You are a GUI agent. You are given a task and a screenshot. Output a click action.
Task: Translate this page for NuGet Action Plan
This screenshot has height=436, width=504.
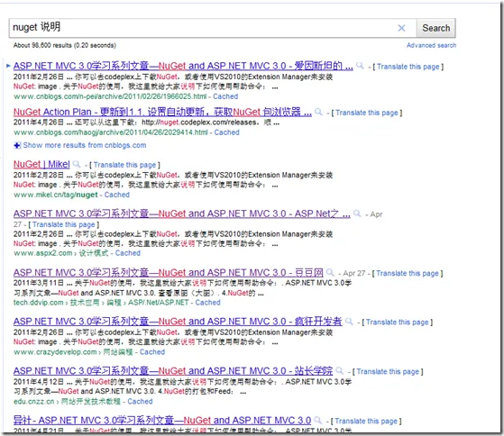tap(367, 113)
